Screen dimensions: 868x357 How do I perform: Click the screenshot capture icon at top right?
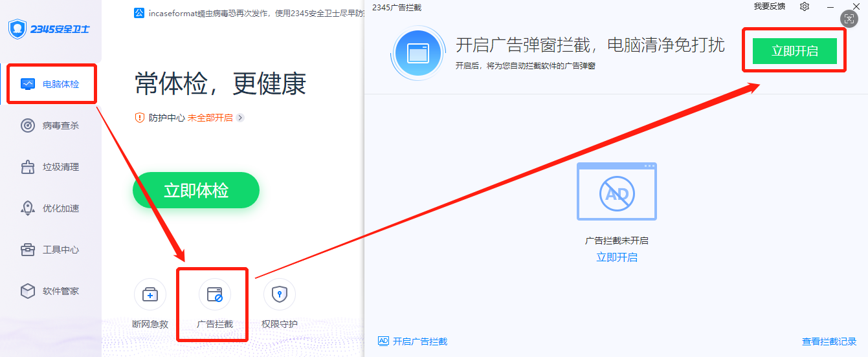click(x=850, y=19)
